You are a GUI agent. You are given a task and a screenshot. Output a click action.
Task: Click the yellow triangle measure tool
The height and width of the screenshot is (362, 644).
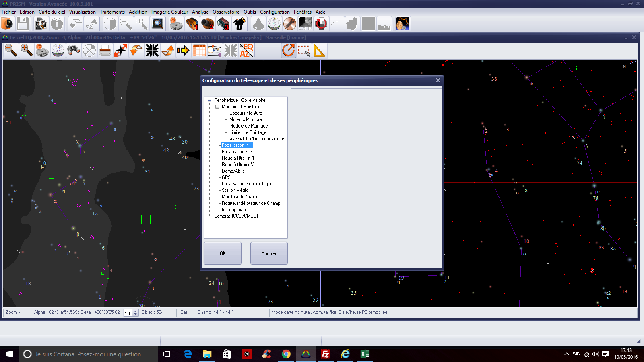pyautogui.click(x=319, y=51)
